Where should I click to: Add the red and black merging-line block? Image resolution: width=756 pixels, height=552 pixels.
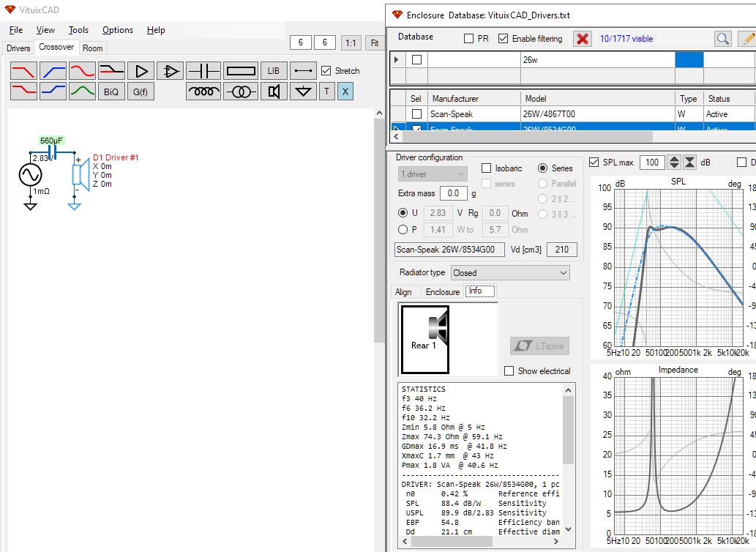[111, 71]
